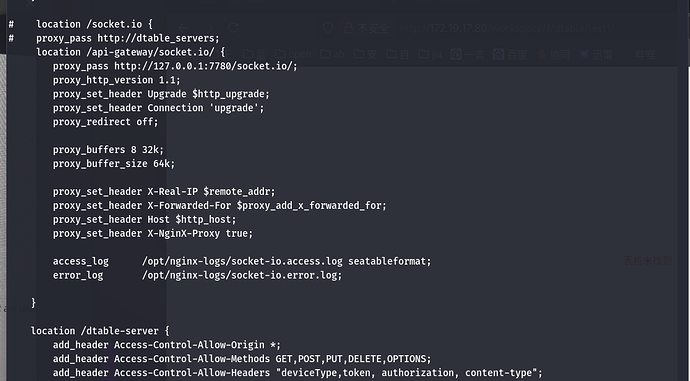Open the 迅雷 bookmark
This screenshot has width=690, height=381.
[x=596, y=55]
